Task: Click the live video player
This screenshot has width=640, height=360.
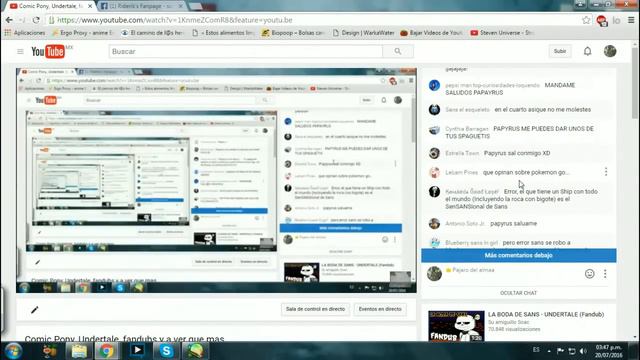Action: click(x=216, y=180)
